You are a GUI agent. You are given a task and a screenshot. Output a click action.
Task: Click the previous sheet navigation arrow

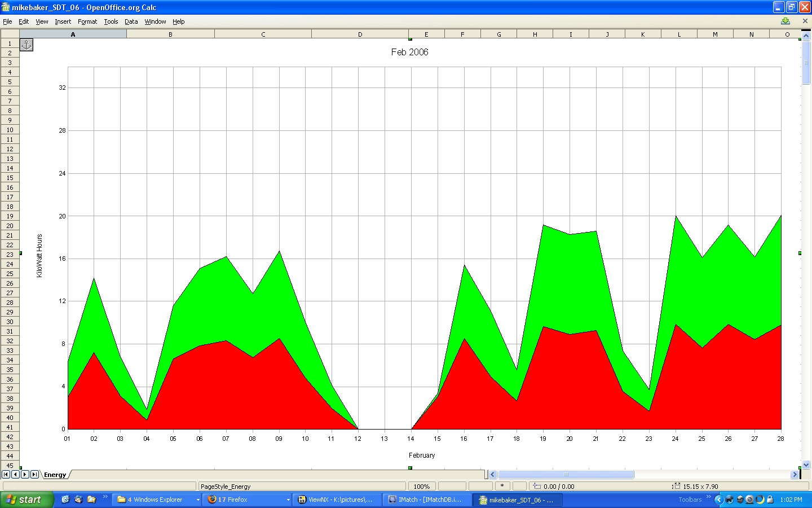tap(15, 475)
